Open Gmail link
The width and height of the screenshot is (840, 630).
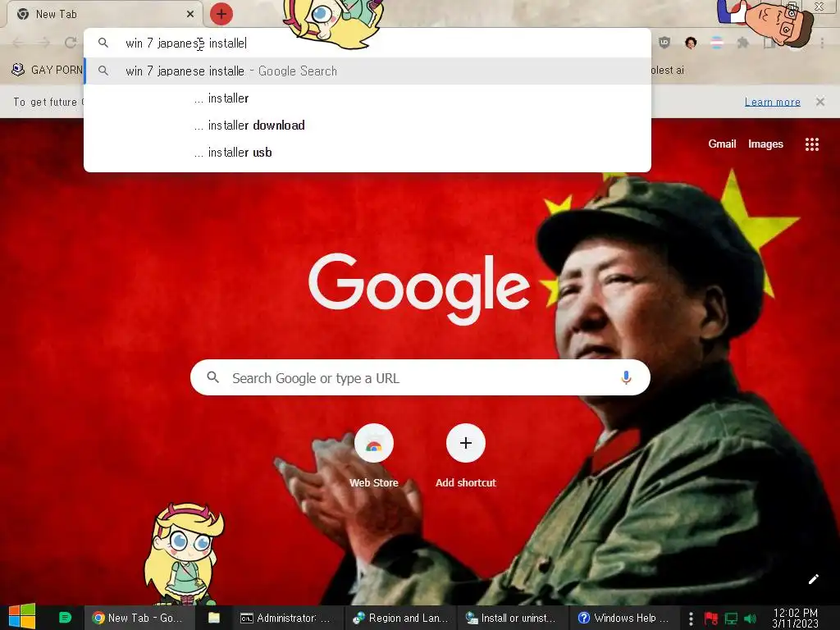pyautogui.click(x=722, y=144)
